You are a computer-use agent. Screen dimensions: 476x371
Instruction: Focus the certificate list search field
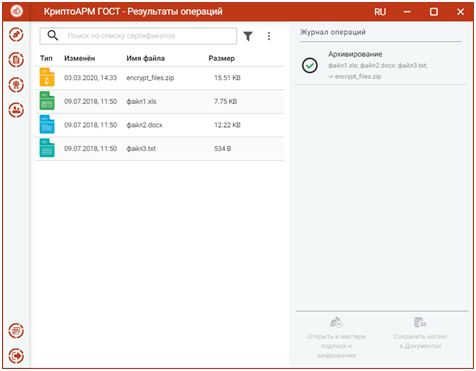click(x=138, y=36)
